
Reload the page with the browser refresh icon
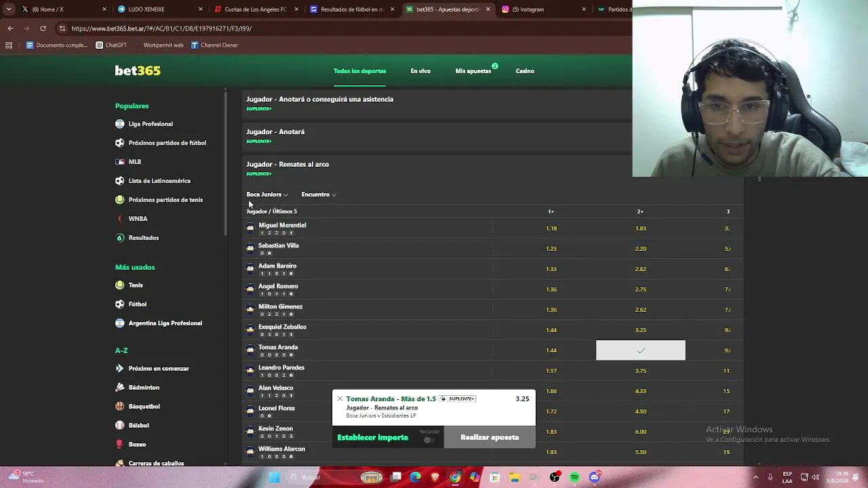(x=43, y=28)
